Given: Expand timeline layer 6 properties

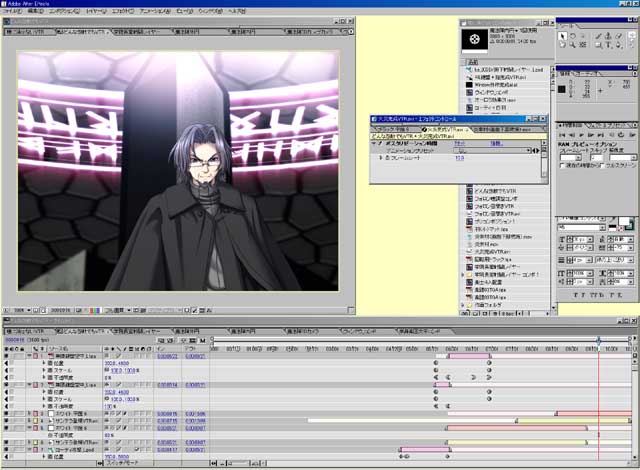Looking at the screenshot, I should point(29,442).
